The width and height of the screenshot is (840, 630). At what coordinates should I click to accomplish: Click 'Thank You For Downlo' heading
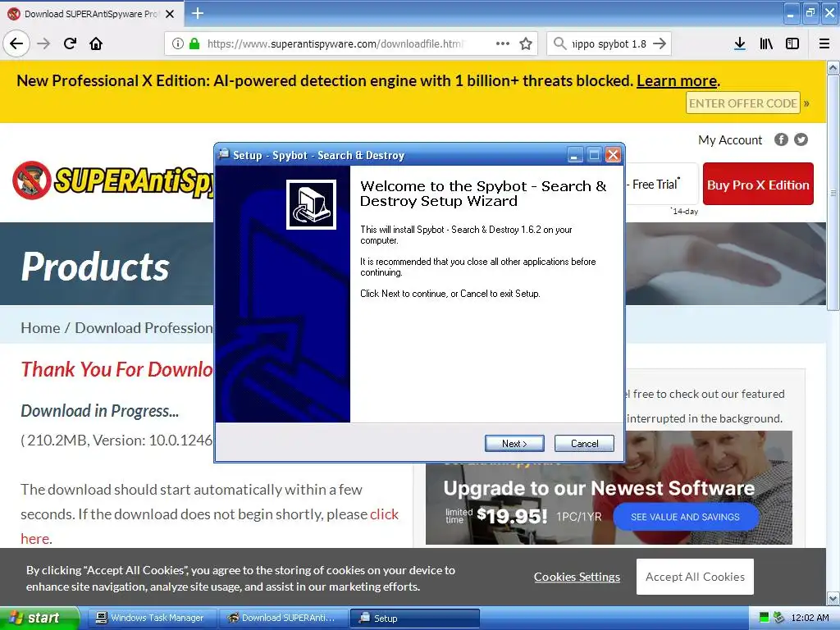pyautogui.click(x=116, y=369)
